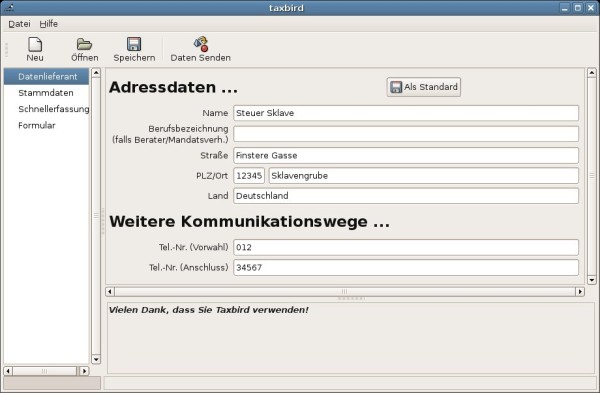Save data with the Speichern floppy icon
This screenshot has width=600, height=393.
click(134, 44)
